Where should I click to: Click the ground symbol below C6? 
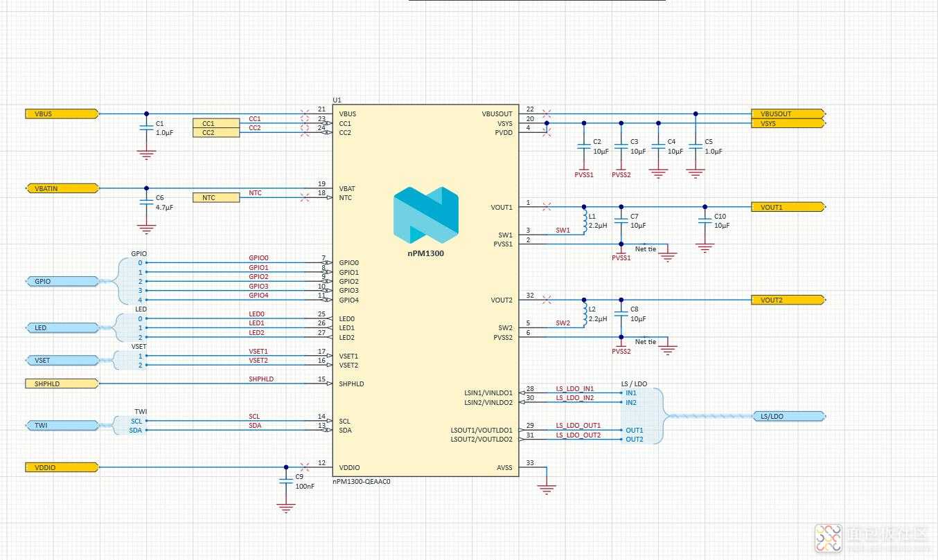pos(145,230)
